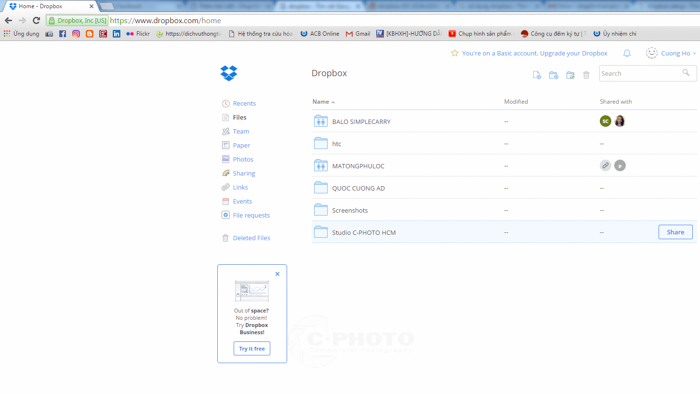Screen dimensions: 700x394
Task: Share the Studio C-PHOTO HCM folder
Action: [675, 232]
